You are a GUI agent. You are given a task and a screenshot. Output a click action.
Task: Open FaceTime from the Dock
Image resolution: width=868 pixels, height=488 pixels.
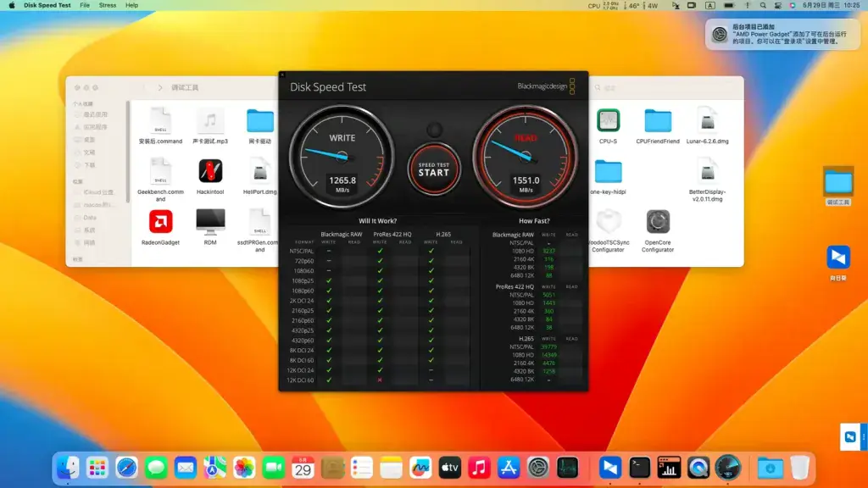[x=274, y=468]
